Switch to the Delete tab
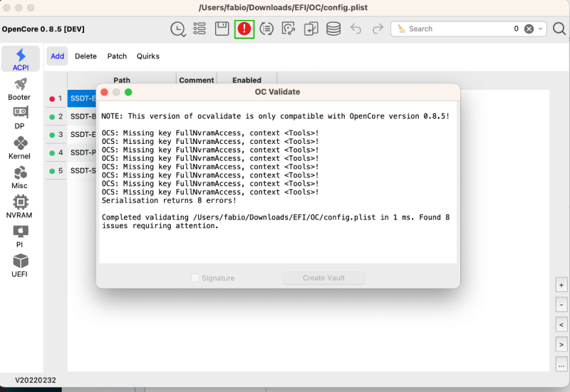Image resolution: width=570 pixels, height=392 pixels. point(85,56)
